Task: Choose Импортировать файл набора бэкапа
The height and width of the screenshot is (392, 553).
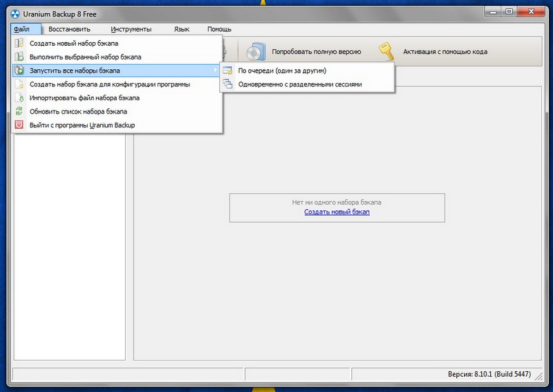Action: click(117, 97)
